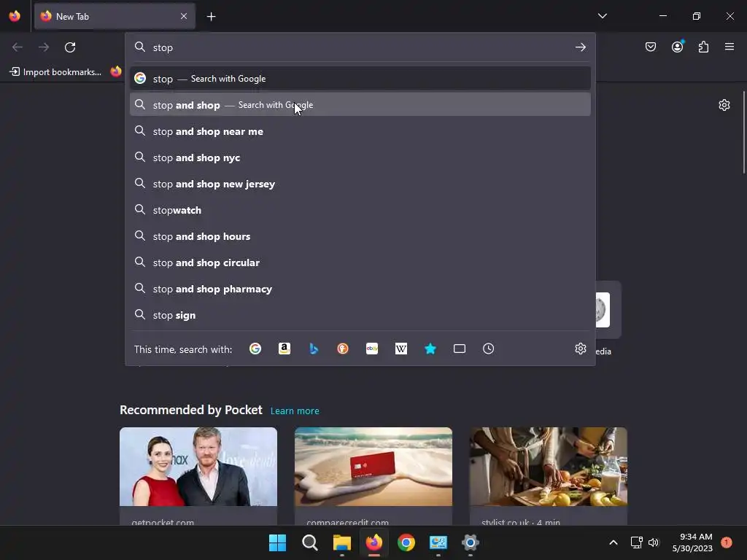Open the comparecredit.com credit card thumbnail
Screen dimensions: 747x560
(373, 467)
